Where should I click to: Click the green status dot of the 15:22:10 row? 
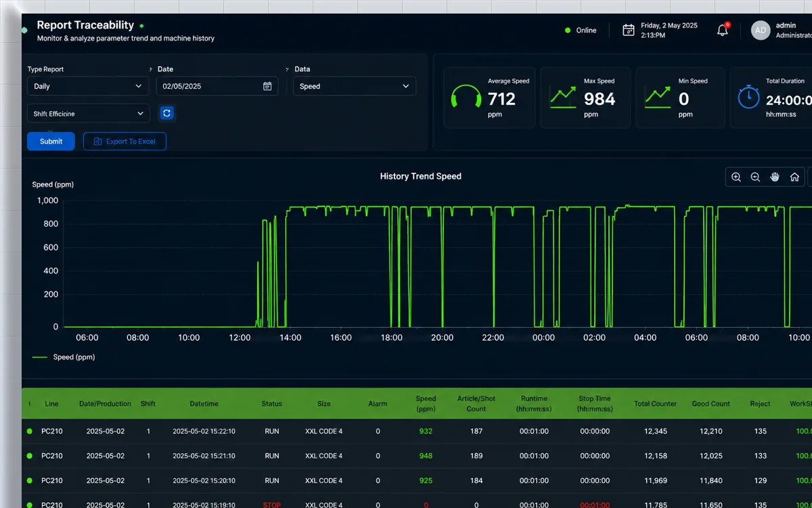29,431
